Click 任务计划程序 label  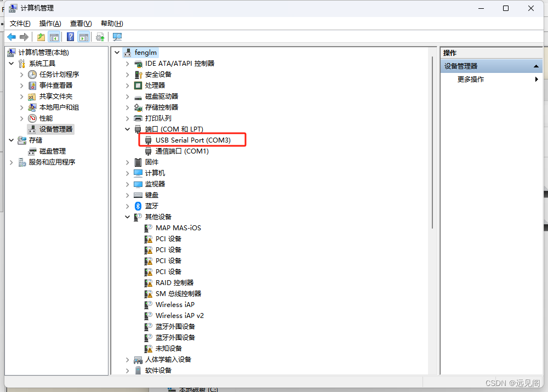(59, 75)
